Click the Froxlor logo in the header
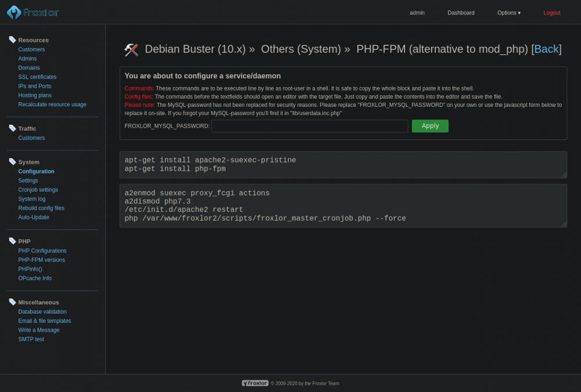 pyautogui.click(x=33, y=12)
